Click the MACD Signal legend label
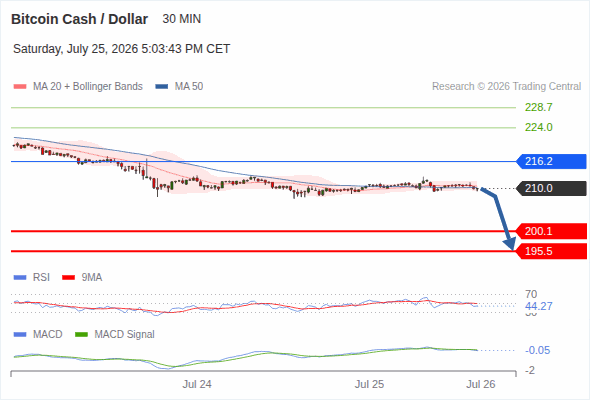 (x=125, y=335)
